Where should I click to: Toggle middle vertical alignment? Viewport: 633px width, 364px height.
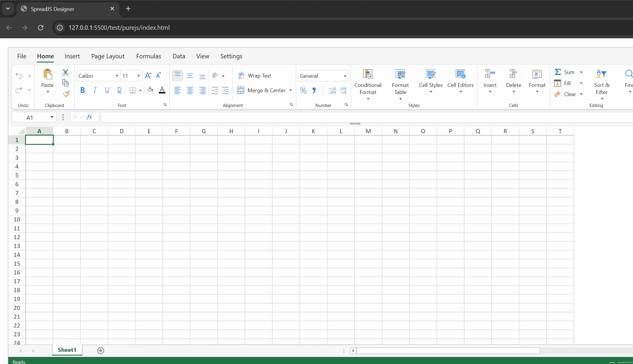[190, 76]
